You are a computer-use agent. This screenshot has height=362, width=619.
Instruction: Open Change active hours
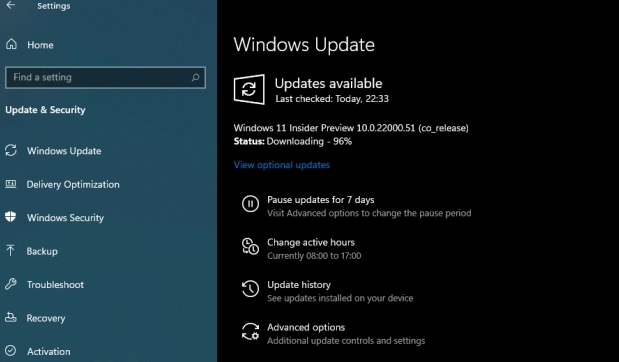311,242
